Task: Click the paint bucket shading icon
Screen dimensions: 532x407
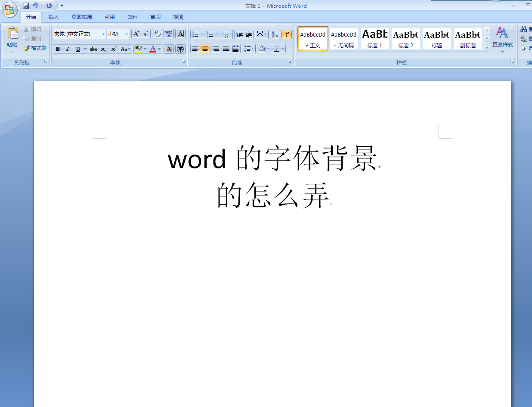Action: (262, 49)
